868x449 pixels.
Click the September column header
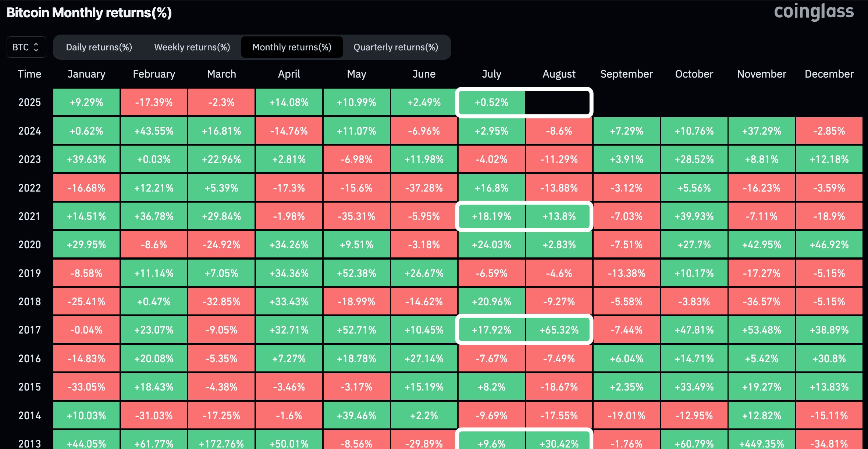click(x=626, y=74)
